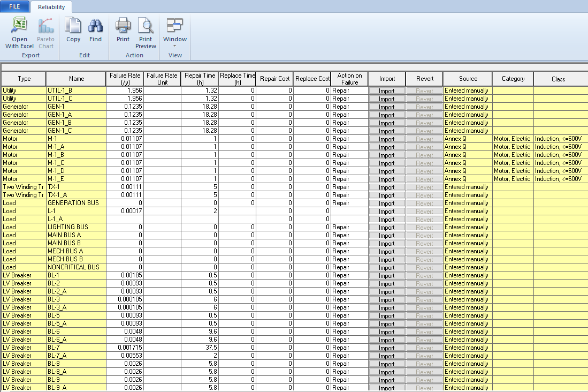
Task: Select the Reliability ribbon tab
Action: click(51, 7)
